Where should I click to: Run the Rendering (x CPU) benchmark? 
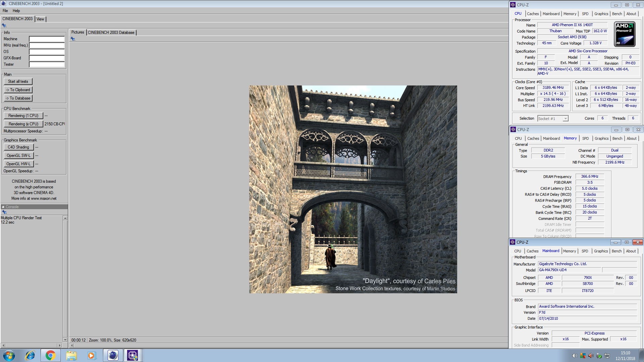(23, 124)
